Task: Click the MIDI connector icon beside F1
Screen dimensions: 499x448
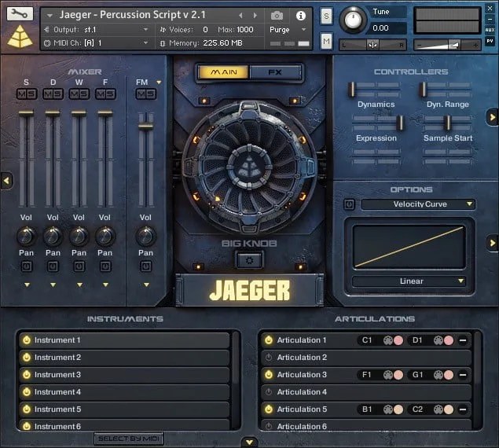Action: point(388,375)
